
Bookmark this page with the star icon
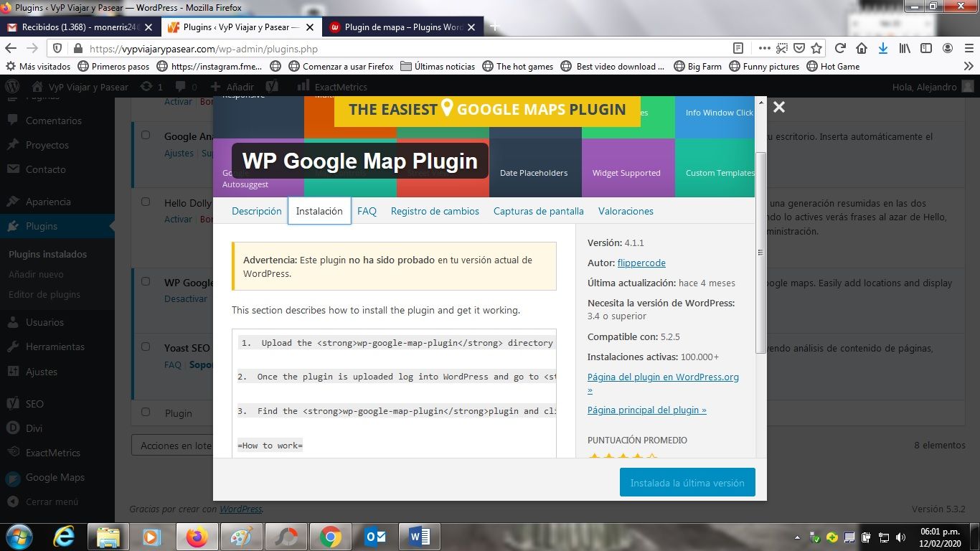816,48
